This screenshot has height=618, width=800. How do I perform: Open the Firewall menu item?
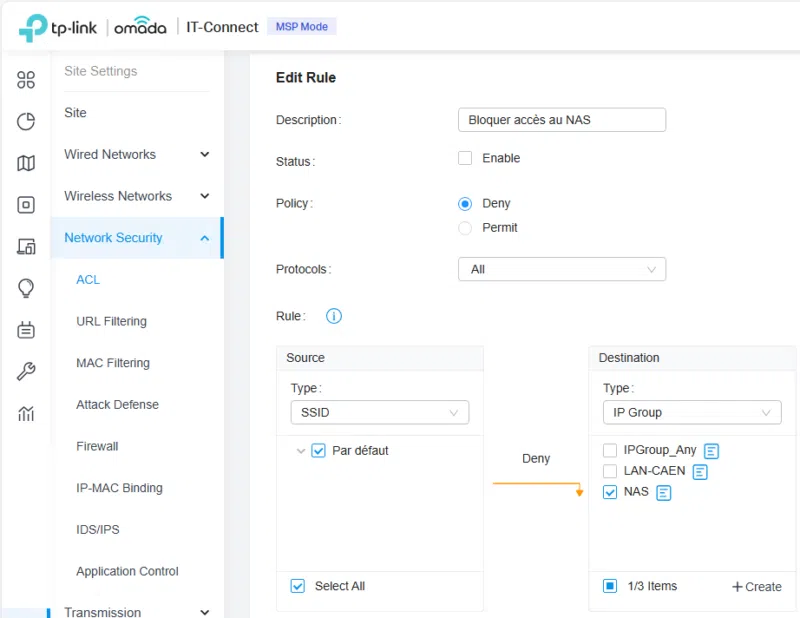97,446
